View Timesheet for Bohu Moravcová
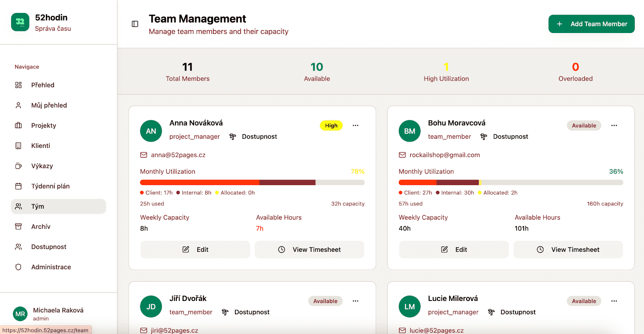 coord(568,249)
